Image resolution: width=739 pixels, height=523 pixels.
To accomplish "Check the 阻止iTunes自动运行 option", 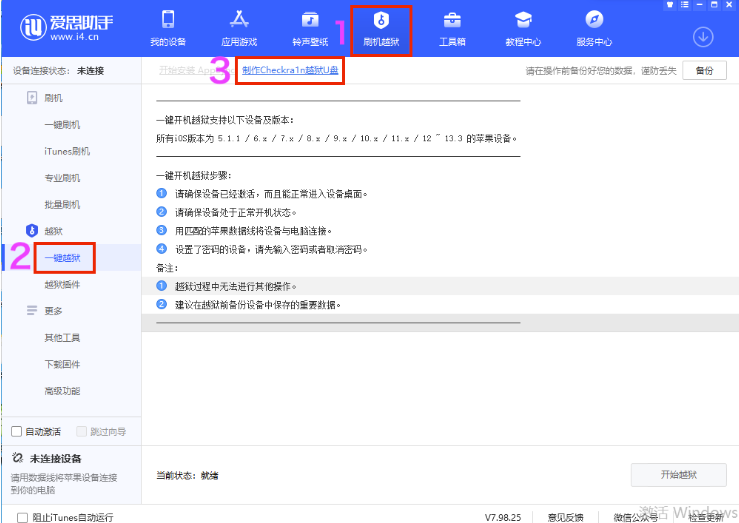I will (22, 517).
